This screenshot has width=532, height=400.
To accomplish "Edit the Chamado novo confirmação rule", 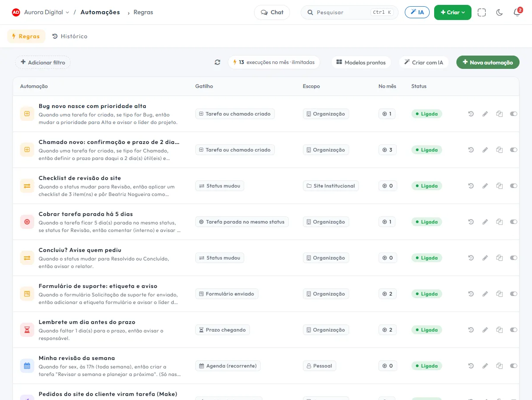I will click(x=485, y=150).
